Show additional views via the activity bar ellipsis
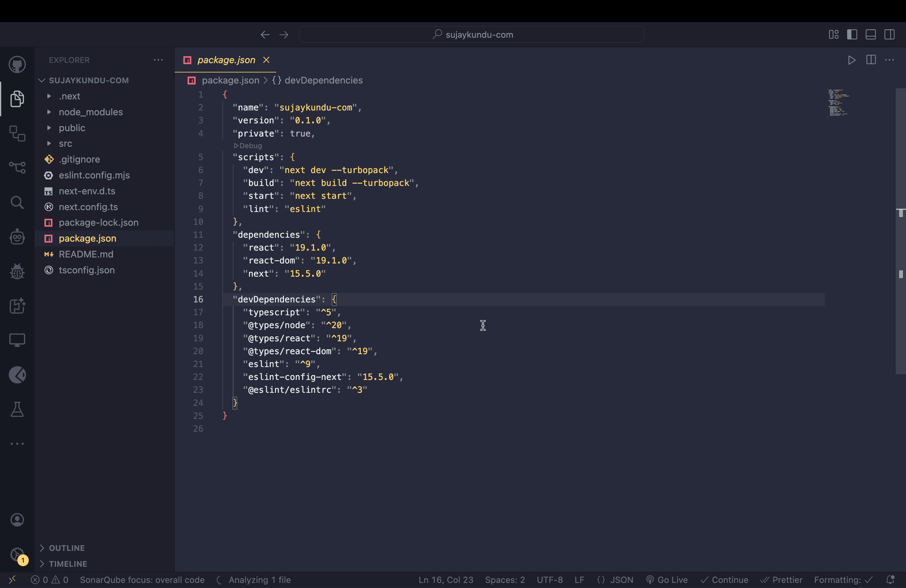Screen dimensions: 906x588 17,443
